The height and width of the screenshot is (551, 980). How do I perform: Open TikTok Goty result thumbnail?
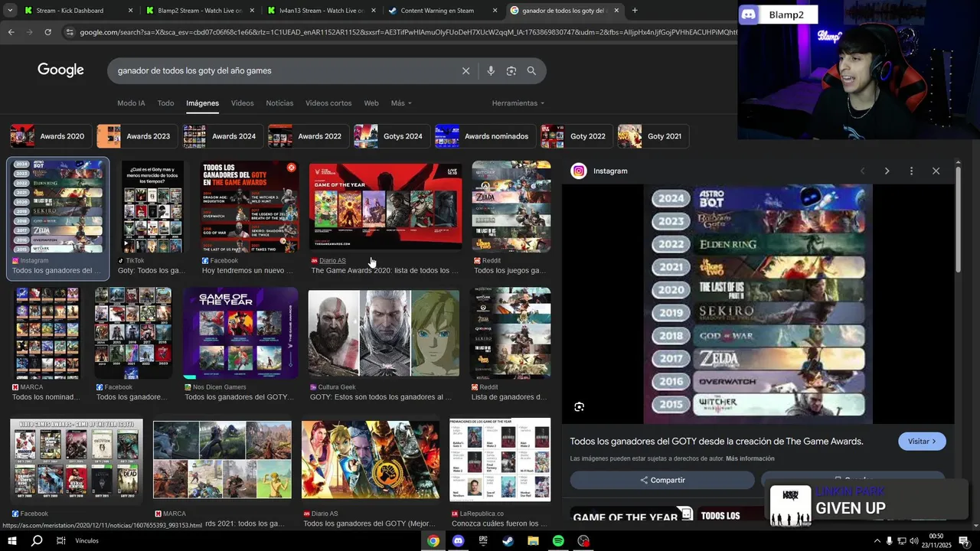152,207
